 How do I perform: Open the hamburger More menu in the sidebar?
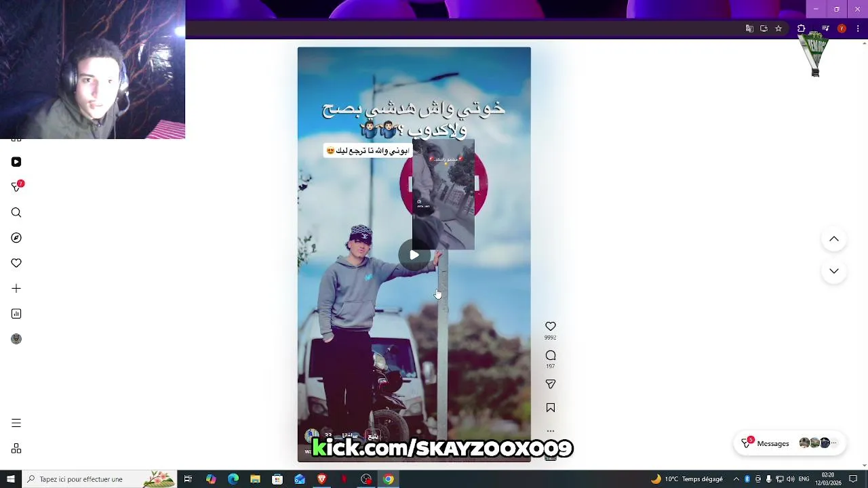point(16,423)
